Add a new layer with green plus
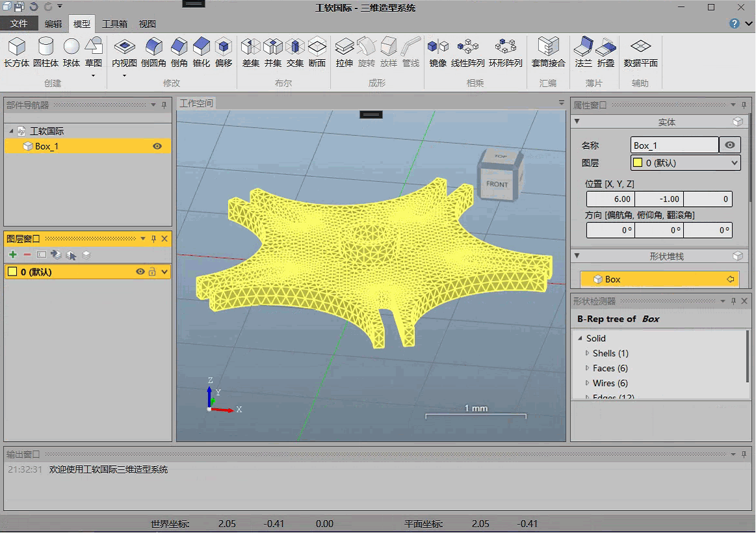The height and width of the screenshot is (533, 756). coord(13,255)
